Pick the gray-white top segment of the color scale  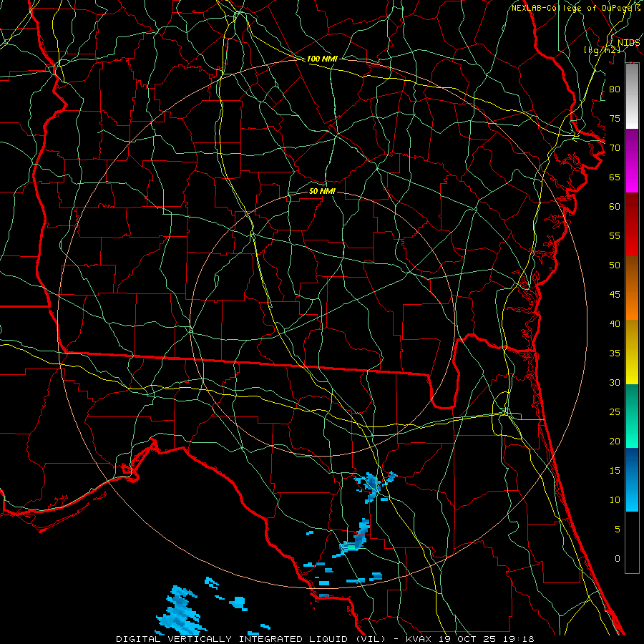coord(632,96)
